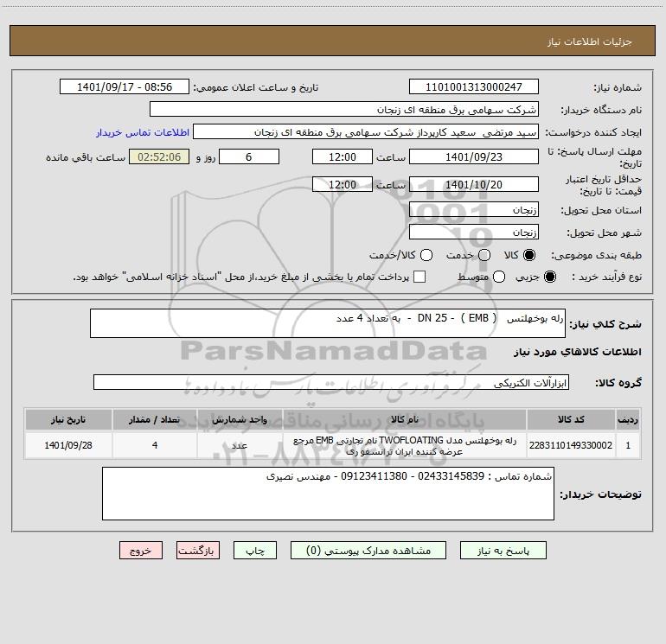Click the price validity time field beside 1401/10/20
The image size is (666, 644).
tap(343, 185)
